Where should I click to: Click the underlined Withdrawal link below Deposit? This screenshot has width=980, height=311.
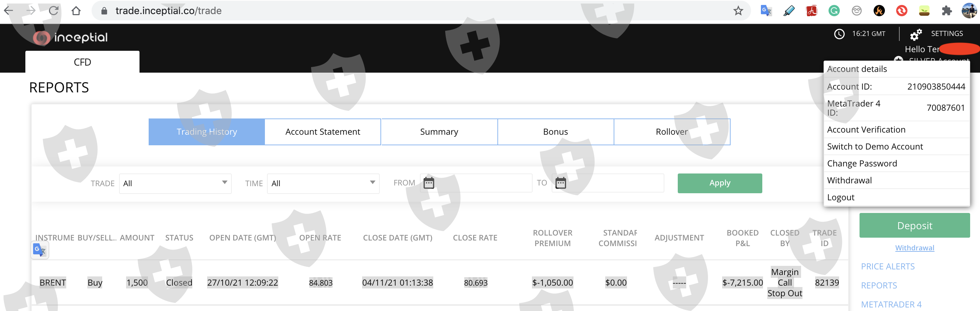914,248
